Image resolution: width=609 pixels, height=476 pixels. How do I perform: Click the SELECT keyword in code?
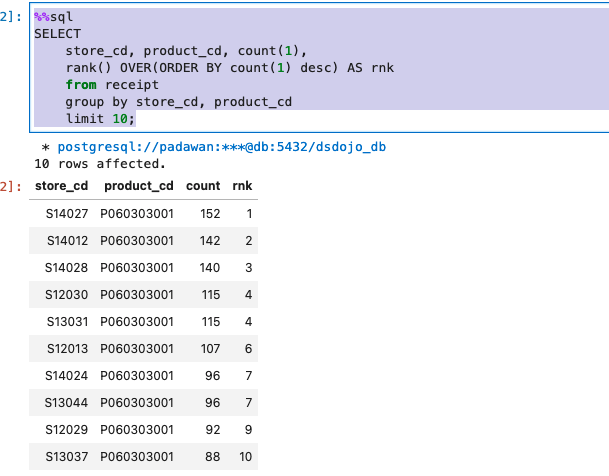coord(57,34)
